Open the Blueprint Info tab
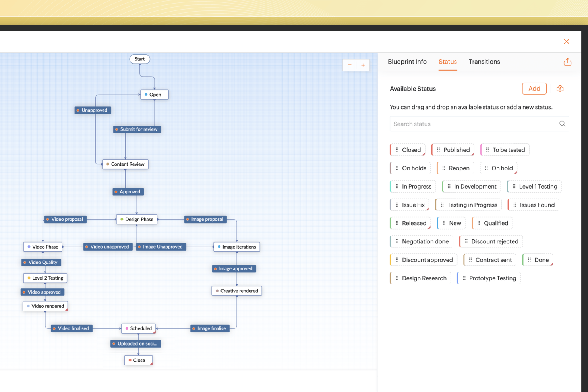The width and height of the screenshot is (588, 392). point(407,62)
